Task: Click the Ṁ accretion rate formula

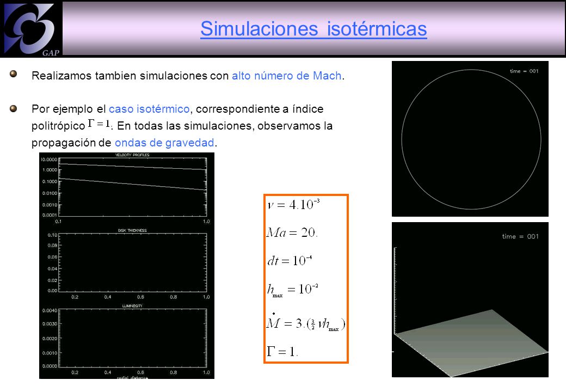Action: (x=306, y=322)
